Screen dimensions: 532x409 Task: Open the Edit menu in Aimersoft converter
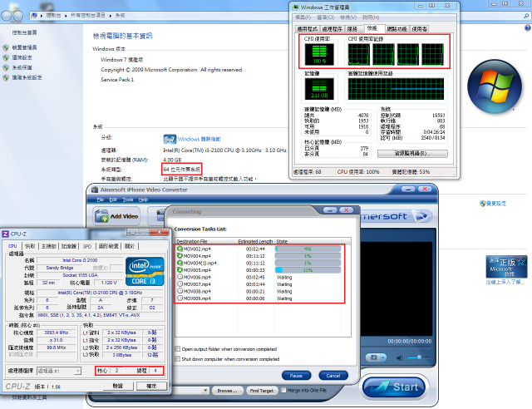coord(113,200)
